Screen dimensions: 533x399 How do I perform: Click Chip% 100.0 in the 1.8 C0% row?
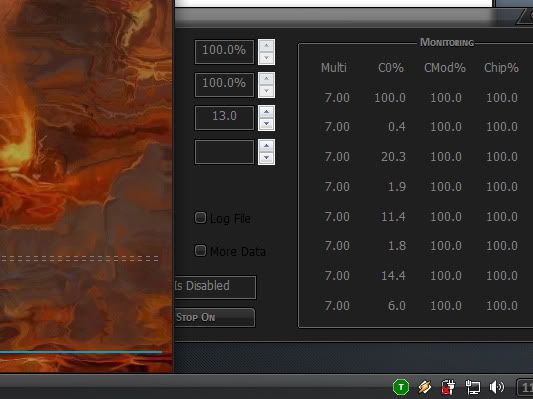click(502, 246)
